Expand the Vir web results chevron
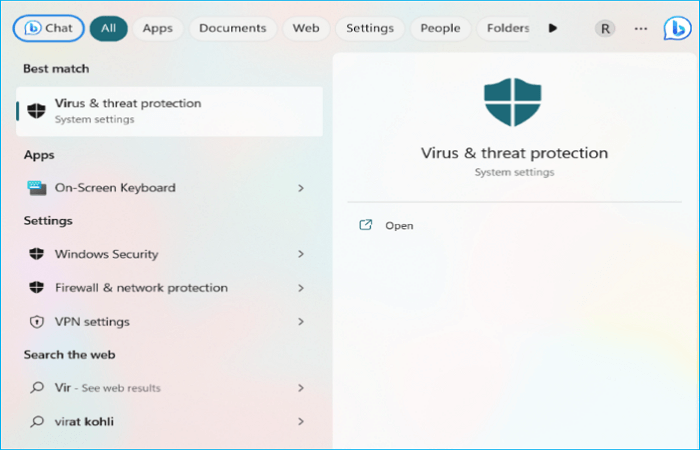The height and width of the screenshot is (450, 700). (301, 388)
